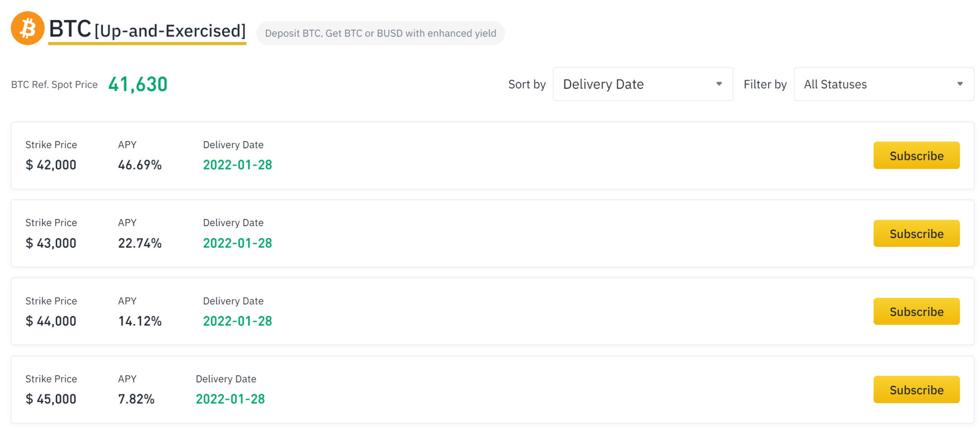Click delivery date of $45,000 strike row
The width and height of the screenshot is (980, 429).
230,399
